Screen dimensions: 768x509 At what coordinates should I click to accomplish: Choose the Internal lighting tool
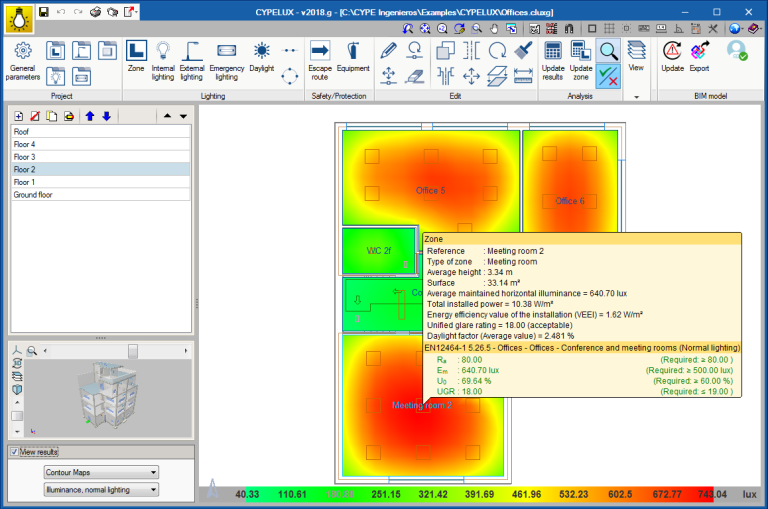163,58
